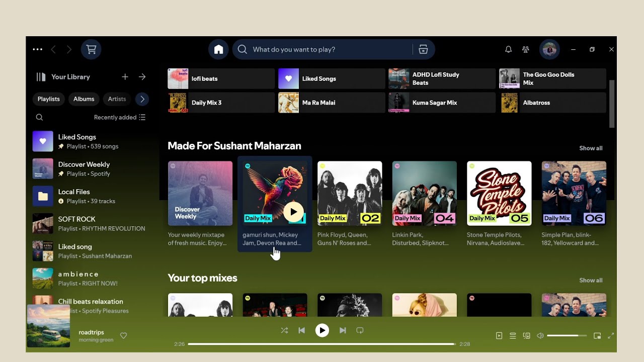
Task: Show all Made For Sushant Maharzan
Action: coord(591,148)
